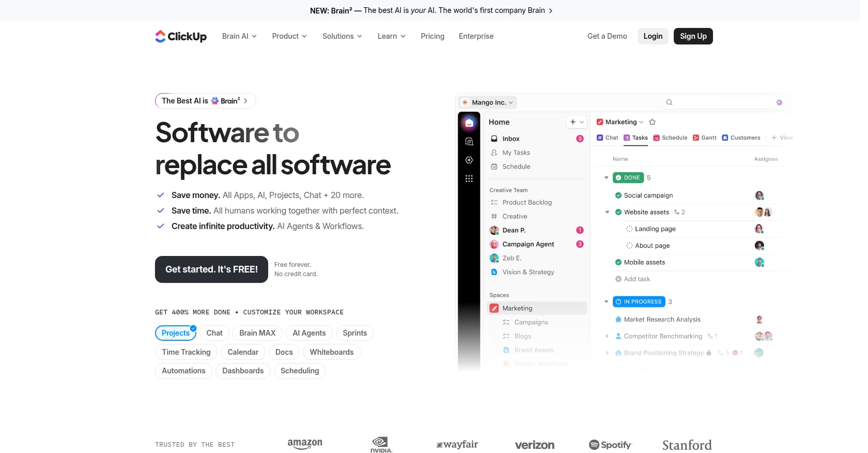Mark the Landing page subtask status circle
868x453 pixels.
[629, 229]
